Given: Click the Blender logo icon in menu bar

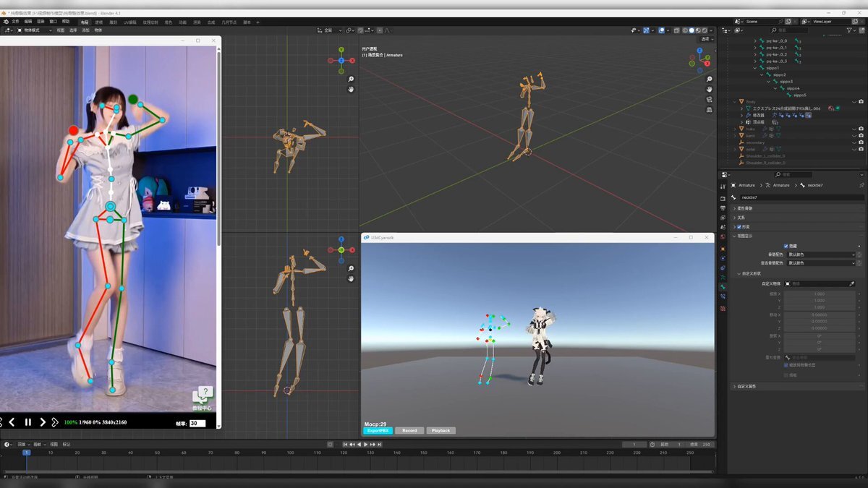Looking at the screenshot, I should click(x=5, y=22).
